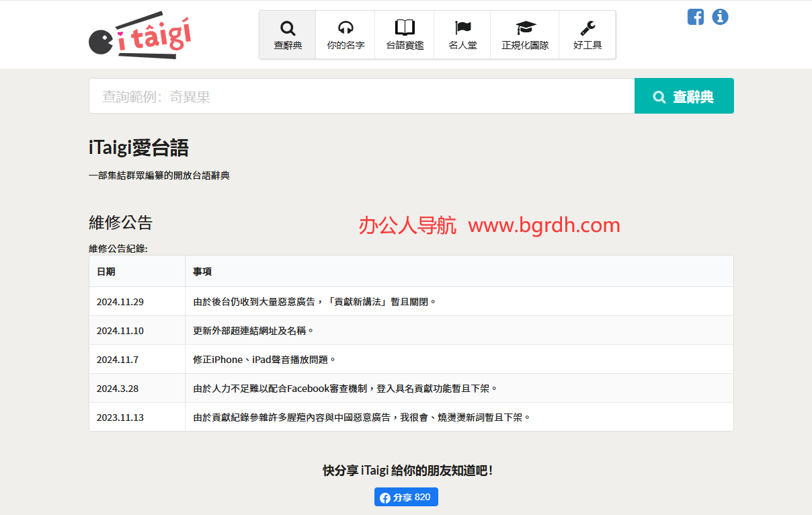Click the headphones icon above 你的名字
The height and width of the screenshot is (515, 812).
point(345,26)
